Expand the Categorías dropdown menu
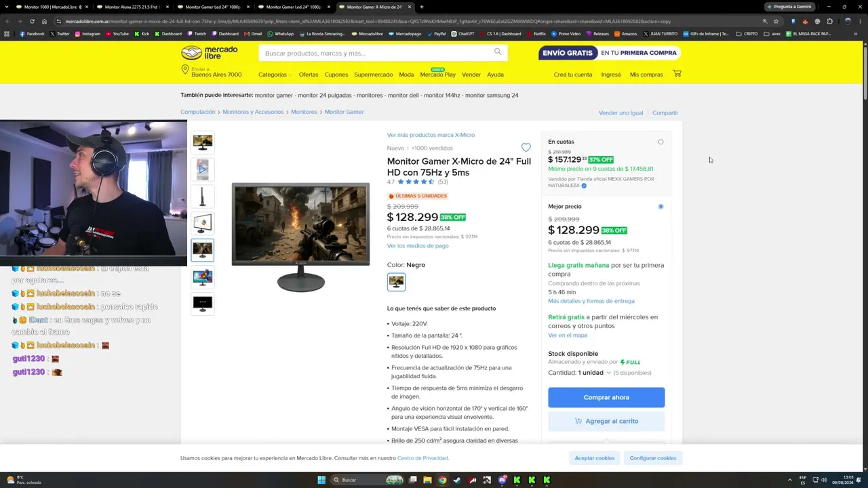The width and height of the screenshot is (868, 488). point(275,75)
